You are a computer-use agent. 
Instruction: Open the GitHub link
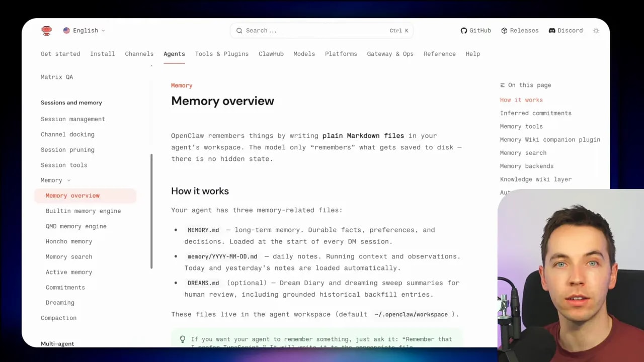point(476,31)
